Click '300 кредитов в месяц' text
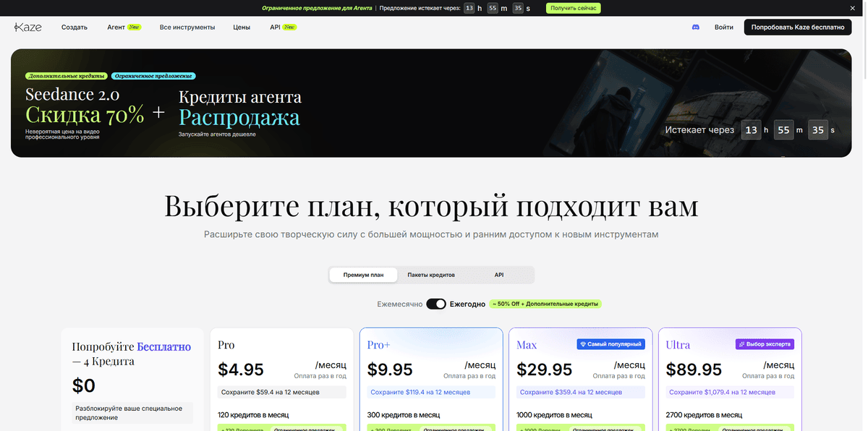Viewport: 868px width, 431px height. 404,415
